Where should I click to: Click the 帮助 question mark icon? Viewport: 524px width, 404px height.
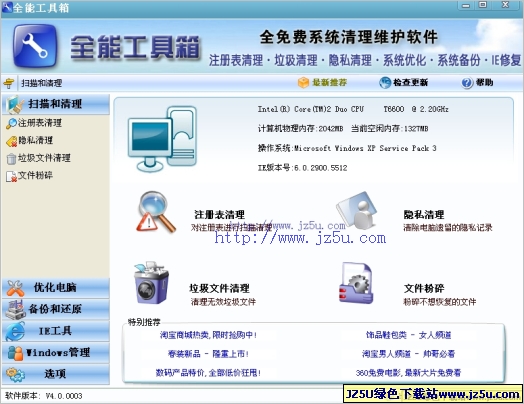tap(467, 83)
